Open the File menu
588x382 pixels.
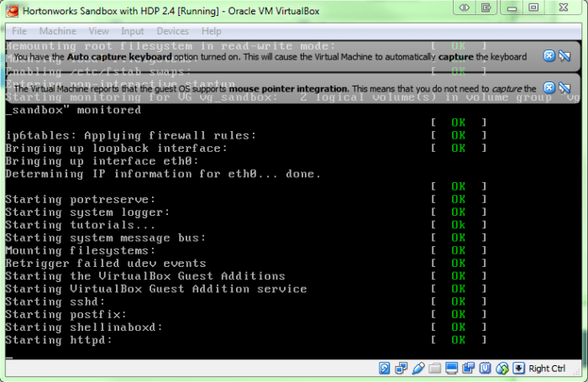(x=19, y=31)
